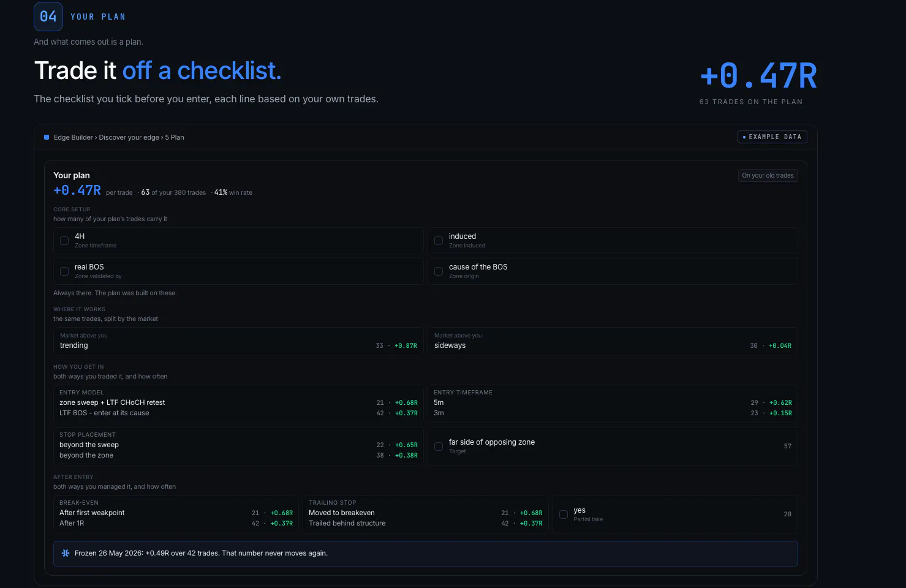Click the "Moved to breakeven" trailing stop row

pos(426,513)
